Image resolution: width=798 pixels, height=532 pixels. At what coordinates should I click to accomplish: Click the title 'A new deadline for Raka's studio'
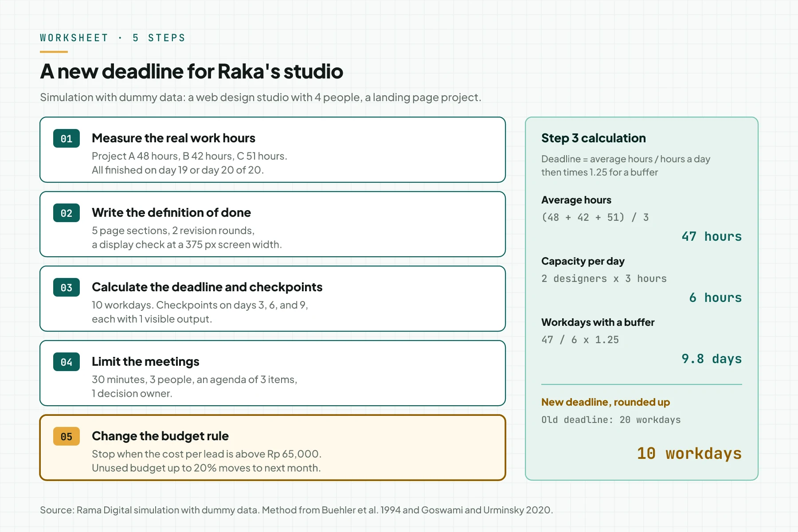[192, 71]
